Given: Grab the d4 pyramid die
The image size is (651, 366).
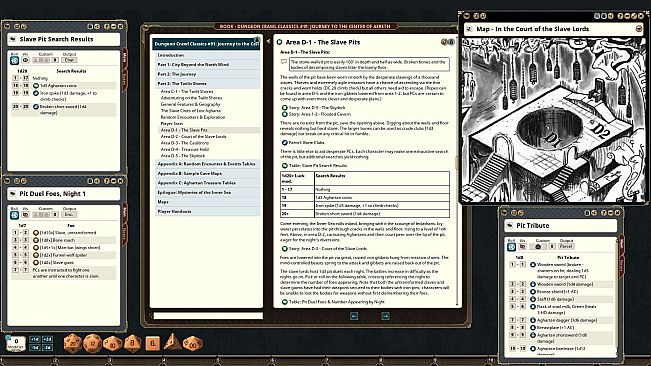Looking at the screenshot, I should click(172, 342).
